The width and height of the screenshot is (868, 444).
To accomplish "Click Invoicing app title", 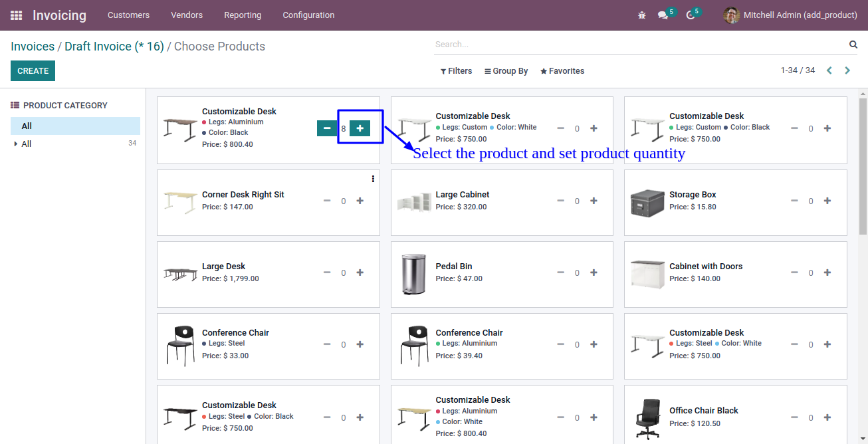I will [59, 15].
